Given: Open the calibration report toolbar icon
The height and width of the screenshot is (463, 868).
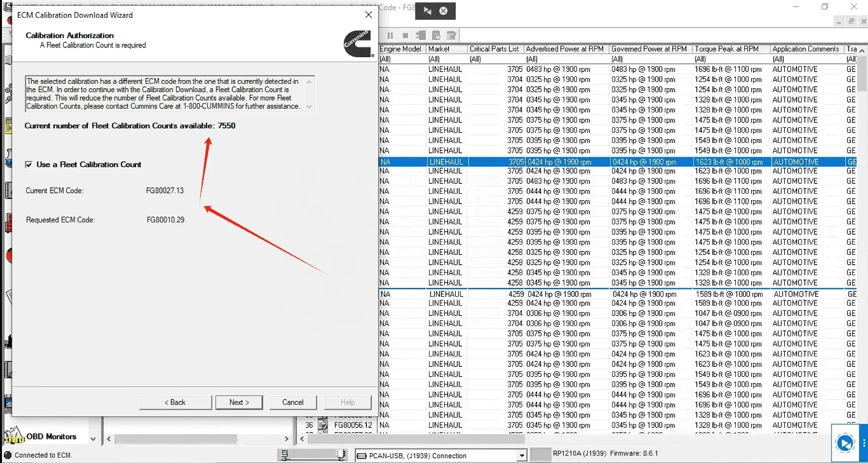Looking at the screenshot, I should click(436, 36).
